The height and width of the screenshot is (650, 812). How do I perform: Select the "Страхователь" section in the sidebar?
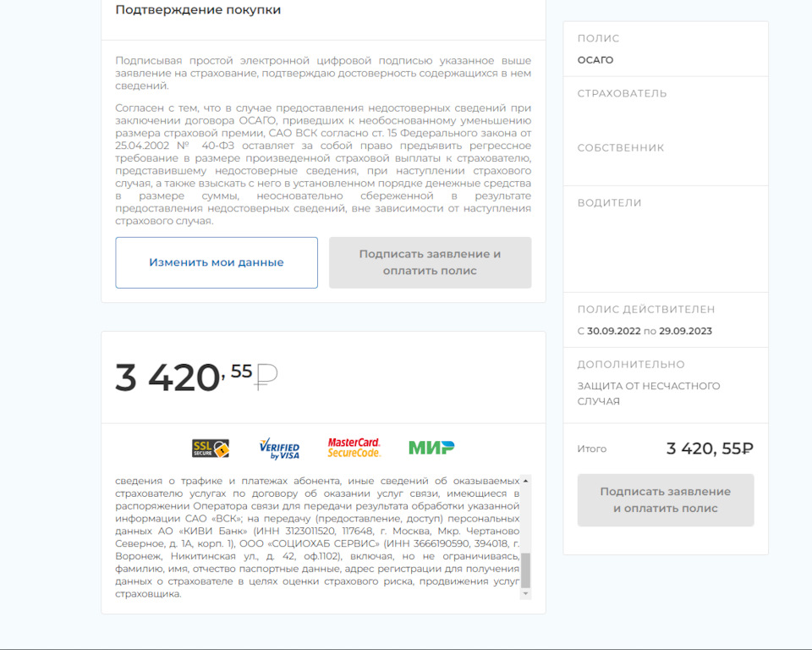click(622, 93)
